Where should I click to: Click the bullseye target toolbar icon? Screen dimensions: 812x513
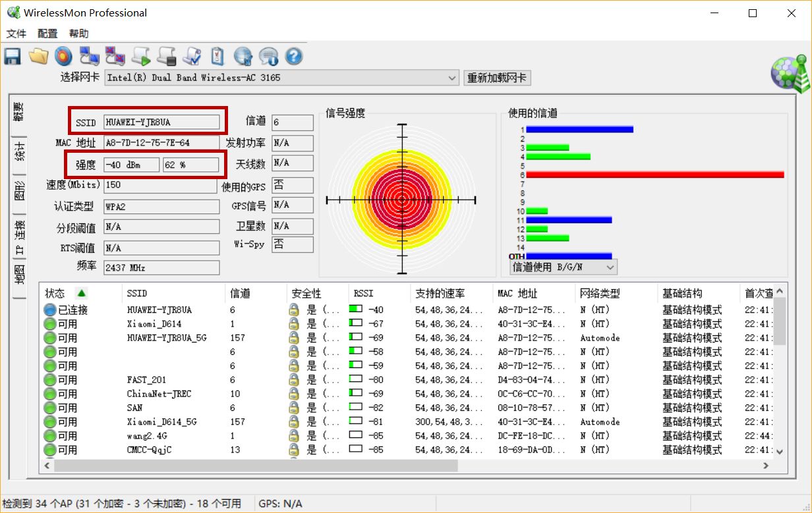tap(63, 57)
